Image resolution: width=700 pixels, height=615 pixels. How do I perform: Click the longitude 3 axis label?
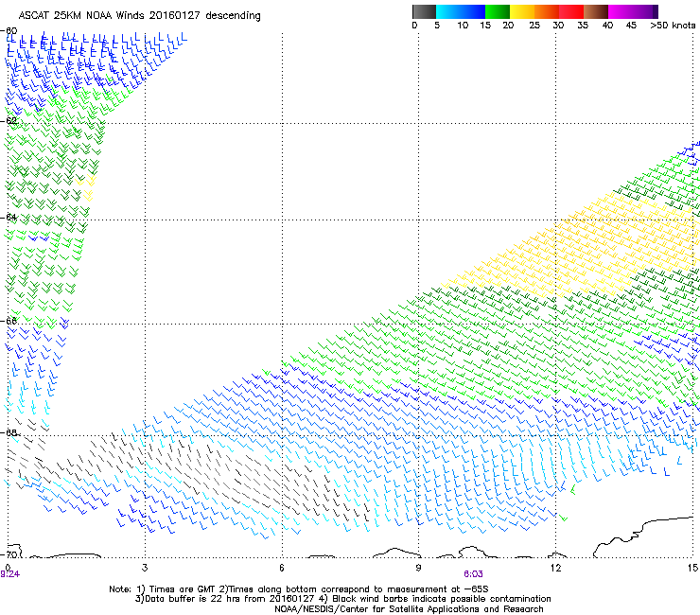[145, 568]
